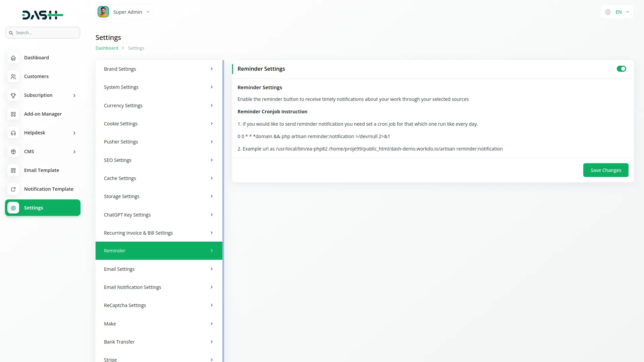The image size is (644, 362).
Task: Disable the Reminder Settings toggle
Action: click(621, 69)
